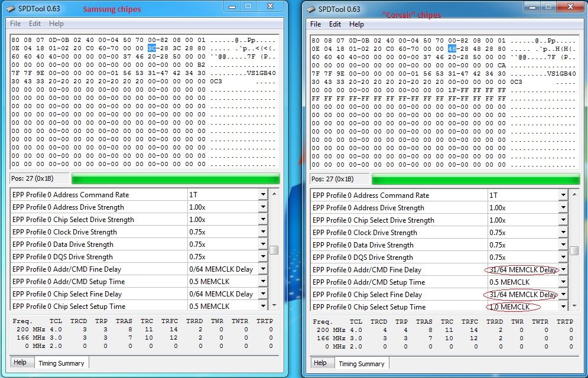Click scroll up arrow in left property list

[275, 194]
